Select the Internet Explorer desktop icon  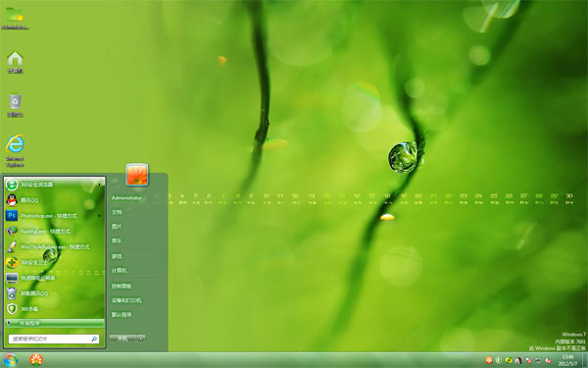(15, 150)
